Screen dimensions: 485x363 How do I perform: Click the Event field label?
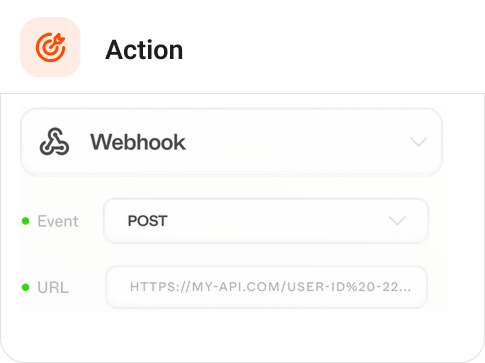(58, 221)
